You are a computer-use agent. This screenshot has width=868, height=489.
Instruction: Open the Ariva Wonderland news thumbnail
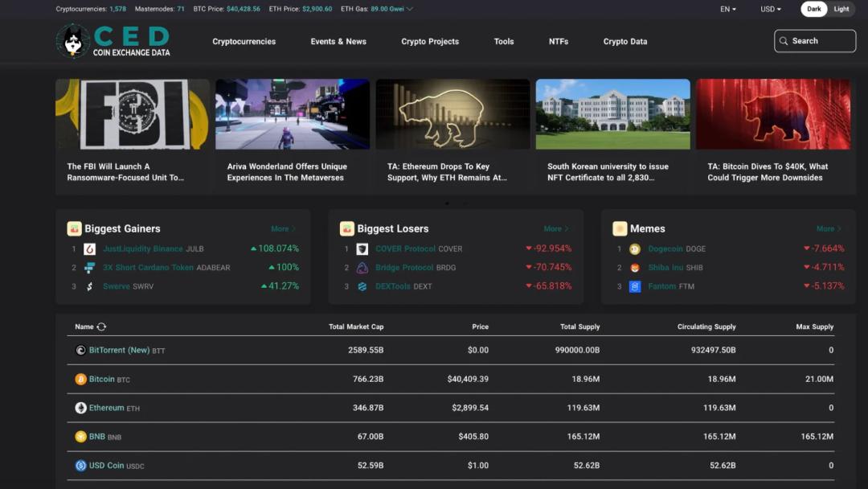(293, 114)
